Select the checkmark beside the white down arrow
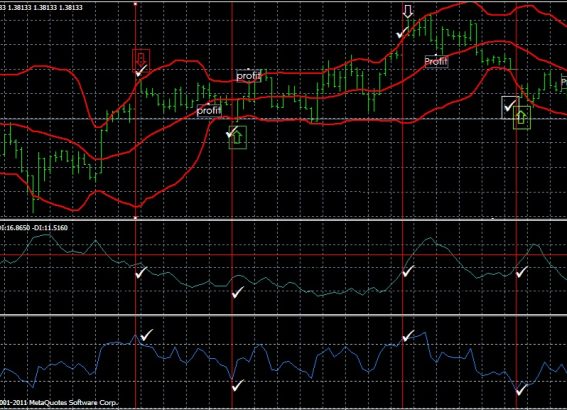This screenshot has width=567, height=410. click(x=401, y=34)
